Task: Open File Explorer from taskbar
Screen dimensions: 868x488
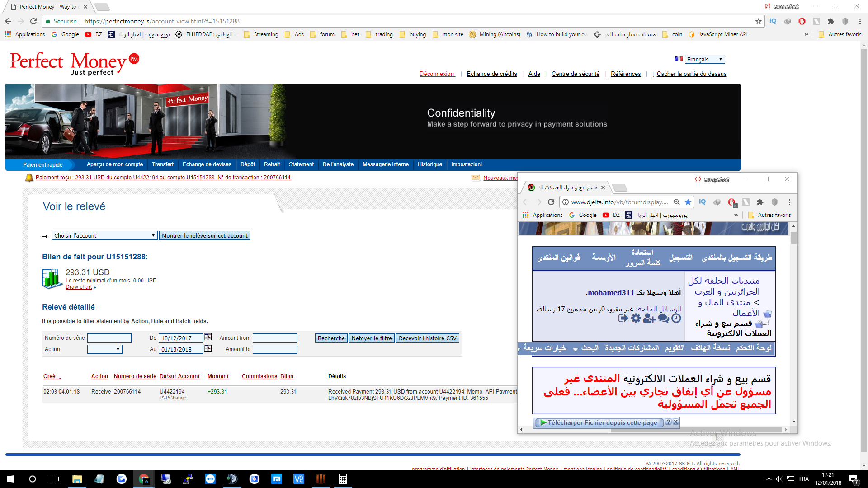Action: click(x=77, y=479)
